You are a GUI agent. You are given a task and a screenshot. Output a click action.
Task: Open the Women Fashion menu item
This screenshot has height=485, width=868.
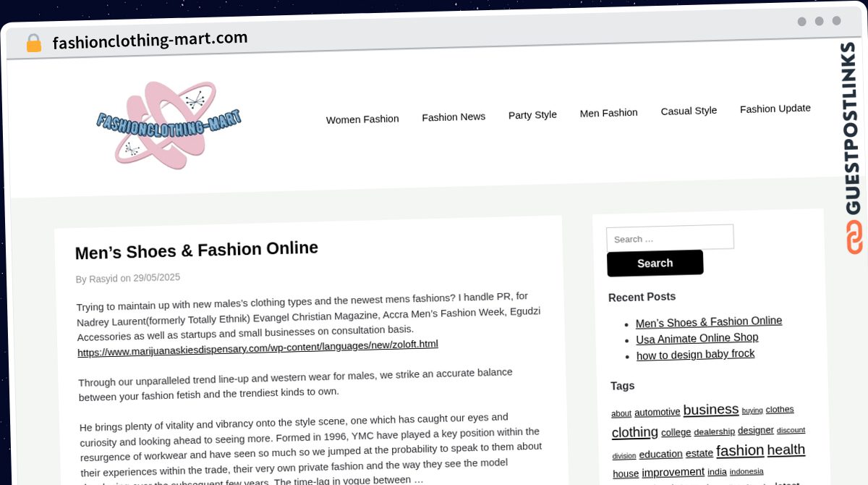point(362,119)
